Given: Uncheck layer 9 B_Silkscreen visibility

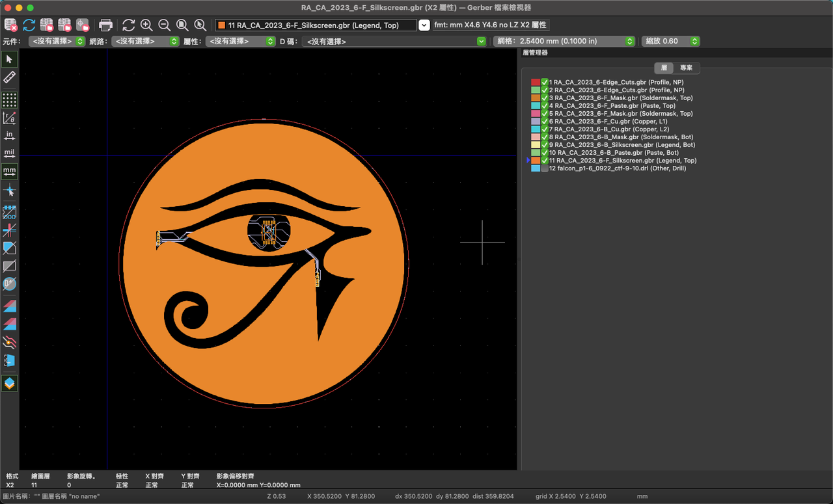Looking at the screenshot, I should click(545, 145).
